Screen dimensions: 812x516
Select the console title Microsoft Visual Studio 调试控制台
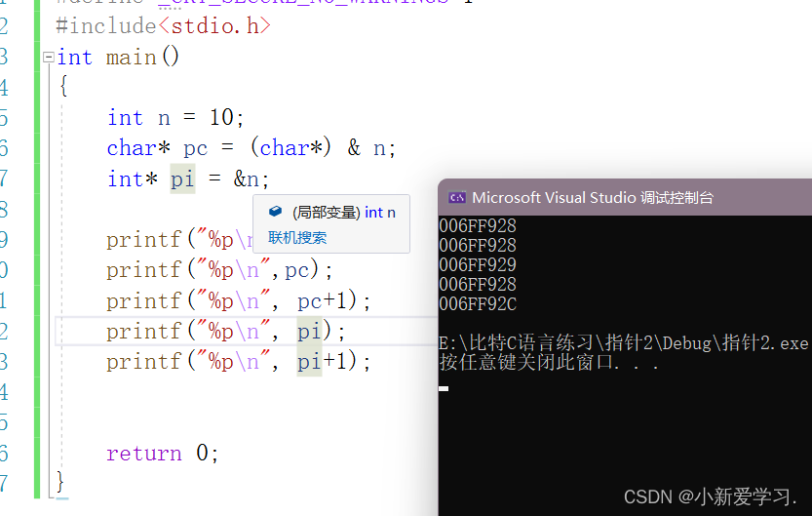593,197
